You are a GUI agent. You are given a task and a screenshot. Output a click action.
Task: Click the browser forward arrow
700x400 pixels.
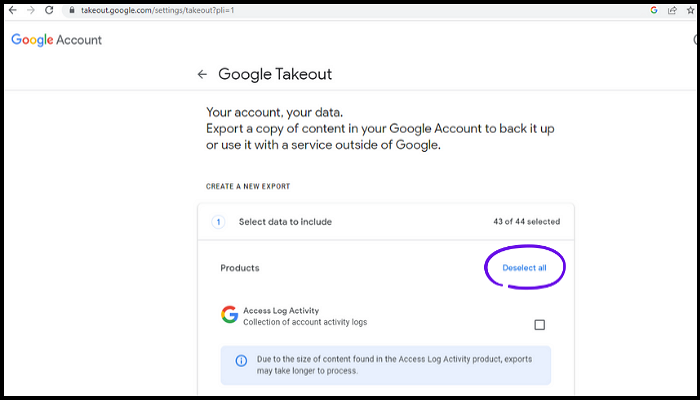[30, 9]
